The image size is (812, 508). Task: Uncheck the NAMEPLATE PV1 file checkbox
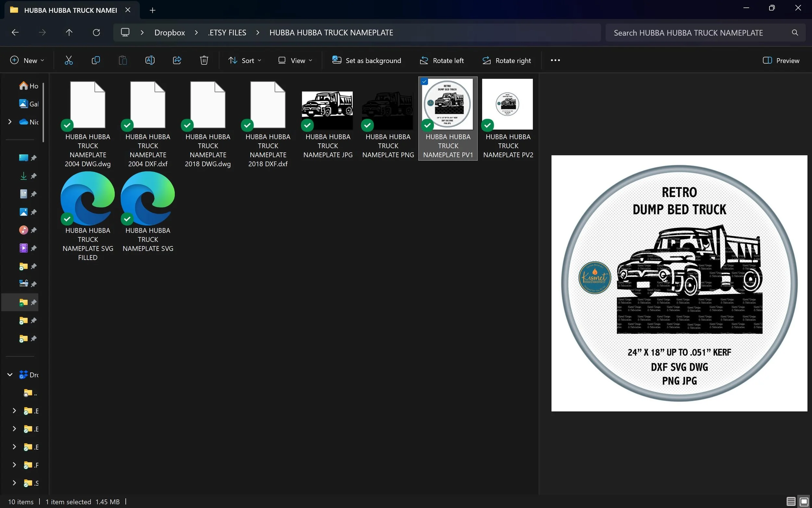tap(425, 82)
